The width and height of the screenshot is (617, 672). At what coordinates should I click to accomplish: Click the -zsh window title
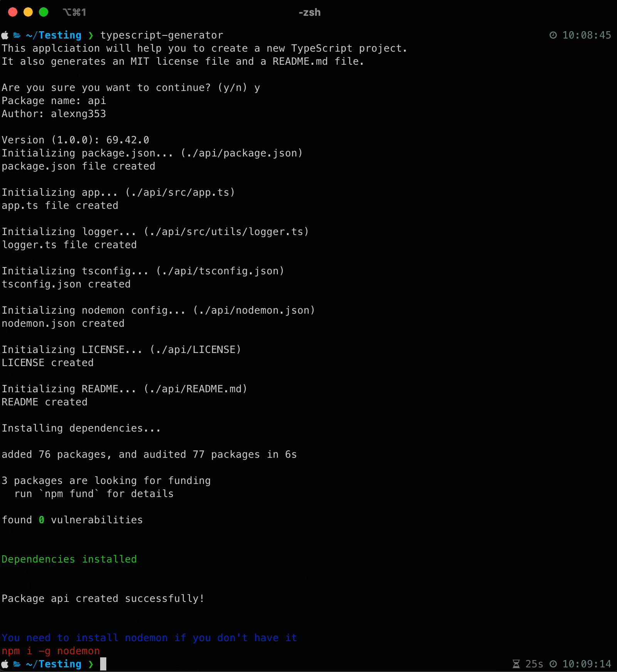(x=309, y=12)
